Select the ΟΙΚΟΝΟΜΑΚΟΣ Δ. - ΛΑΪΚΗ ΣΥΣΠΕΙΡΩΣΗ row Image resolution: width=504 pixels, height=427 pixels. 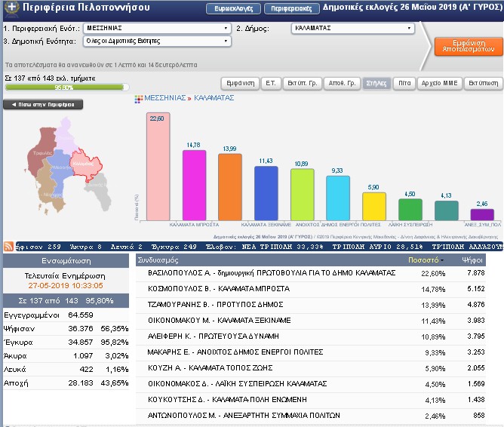click(311, 384)
